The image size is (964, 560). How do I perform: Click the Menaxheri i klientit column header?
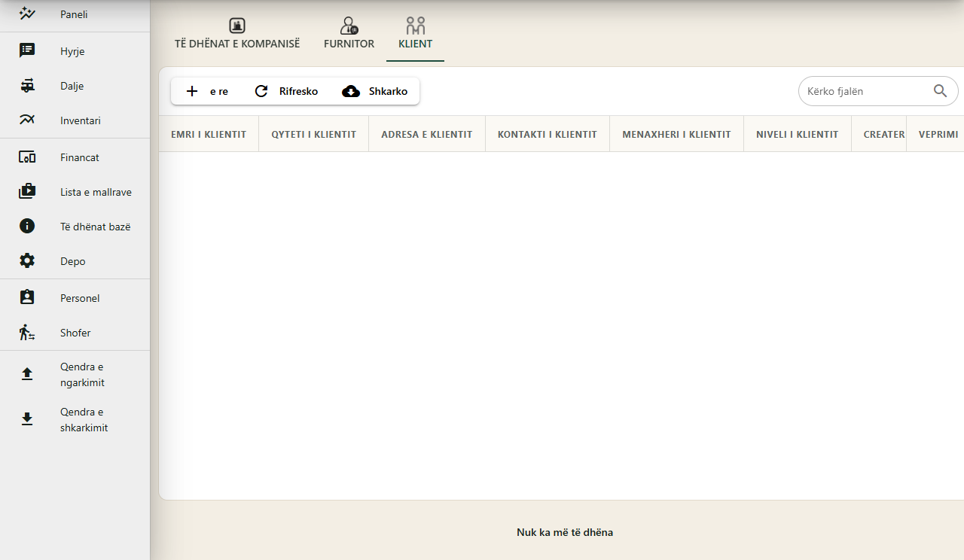coord(676,134)
